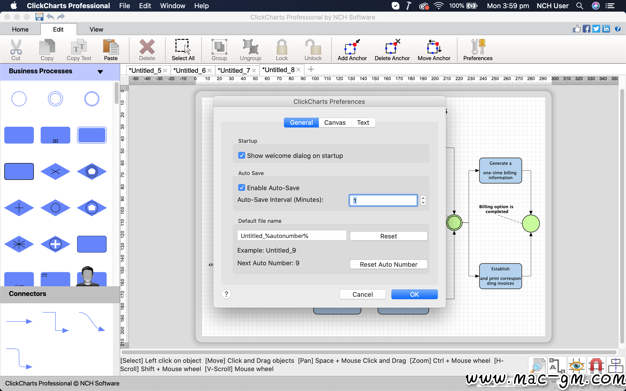Viewport: 626px width, 391px height.
Task: Click the Auto-Save Interval stepper arrows
Action: click(x=423, y=200)
